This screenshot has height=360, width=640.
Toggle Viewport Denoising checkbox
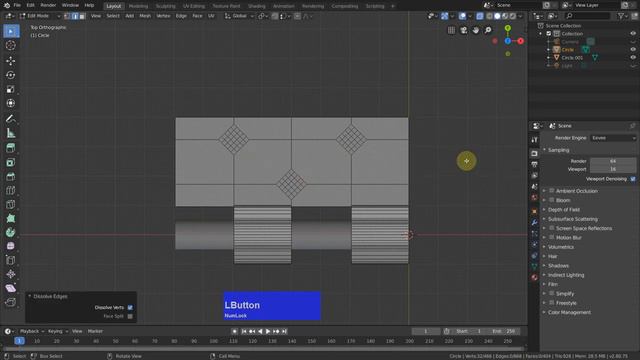click(x=633, y=179)
